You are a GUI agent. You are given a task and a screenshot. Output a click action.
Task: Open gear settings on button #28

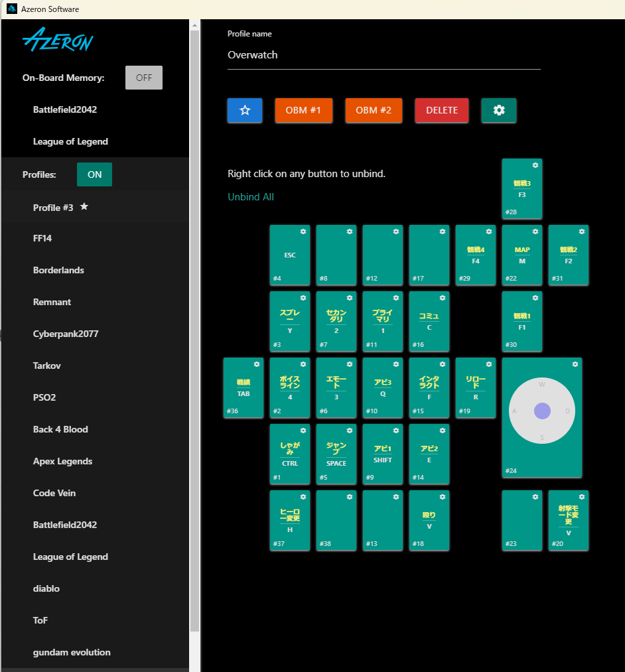(535, 165)
